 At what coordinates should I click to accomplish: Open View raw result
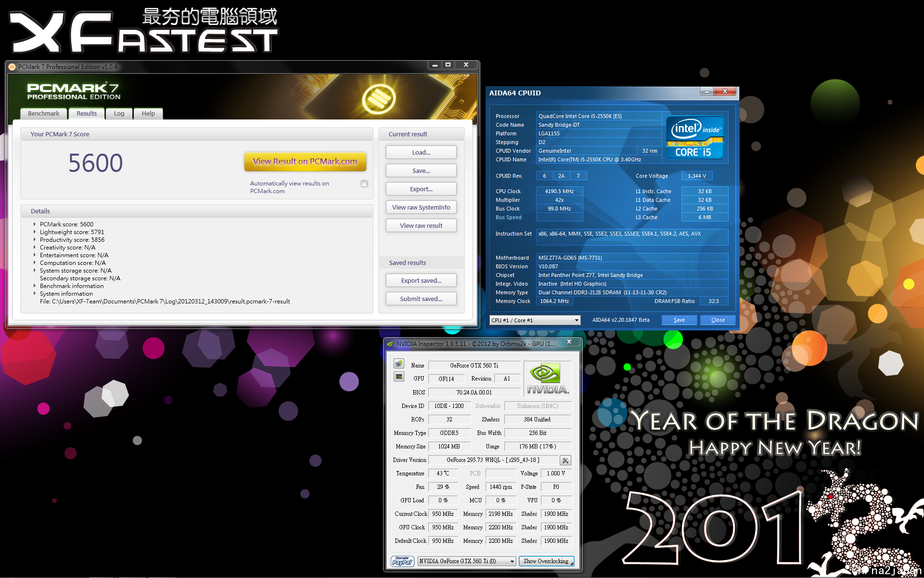click(x=421, y=225)
